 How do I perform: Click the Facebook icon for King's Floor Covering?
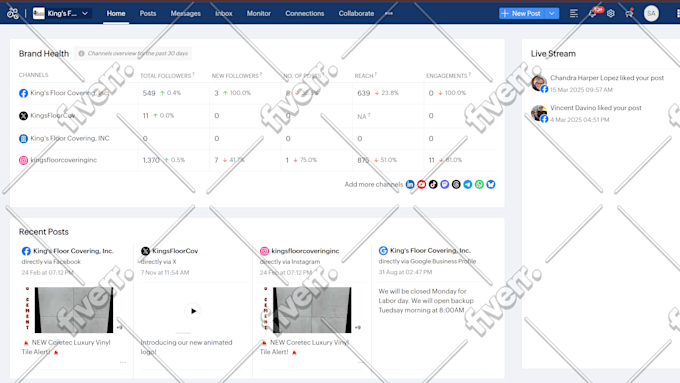click(23, 93)
